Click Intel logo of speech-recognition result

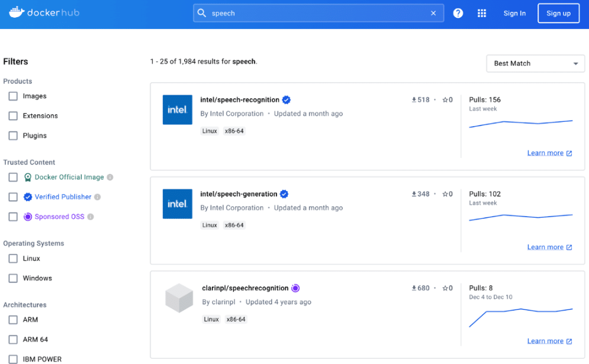(x=178, y=109)
